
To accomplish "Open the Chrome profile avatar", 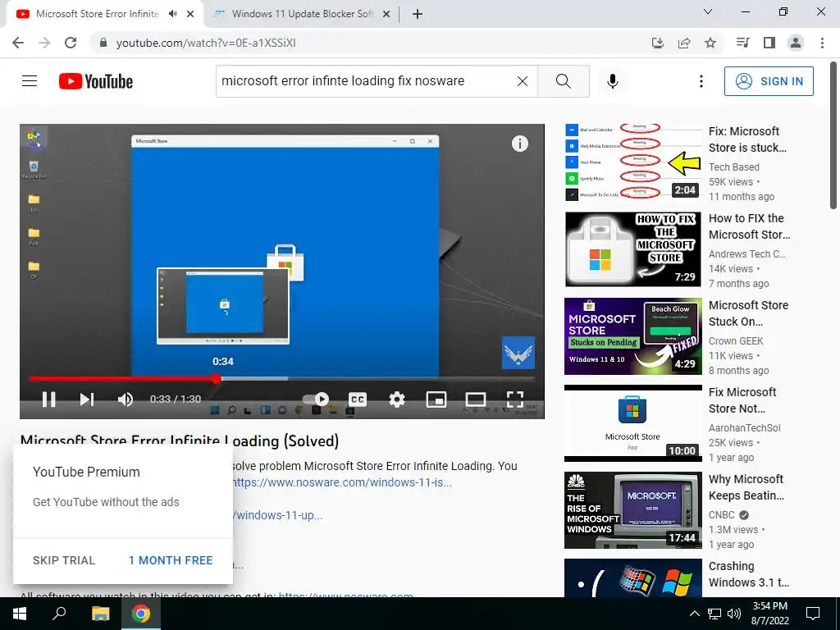I will (796, 43).
